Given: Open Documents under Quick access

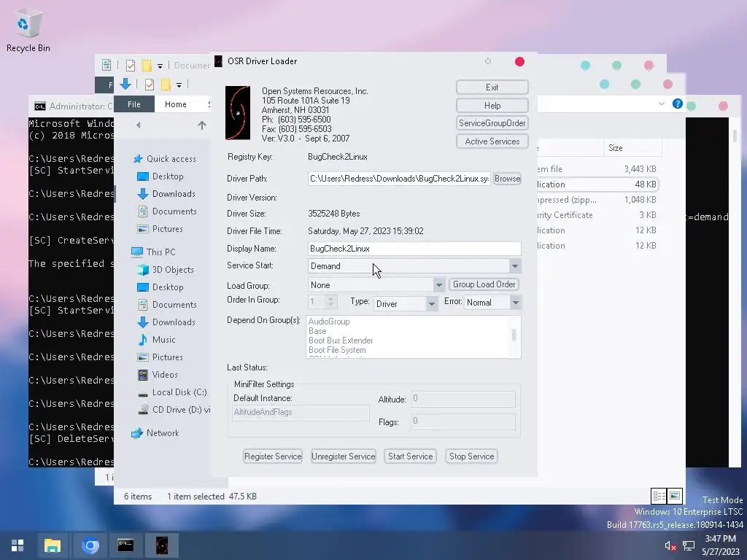Looking at the screenshot, I should point(167,211).
